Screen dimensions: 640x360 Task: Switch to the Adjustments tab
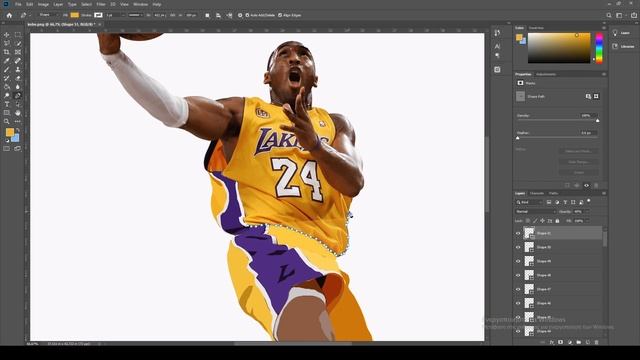546,74
